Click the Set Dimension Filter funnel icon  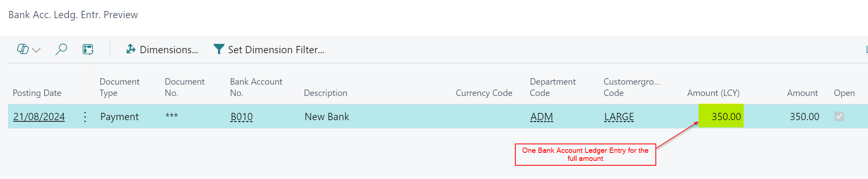[219, 49]
